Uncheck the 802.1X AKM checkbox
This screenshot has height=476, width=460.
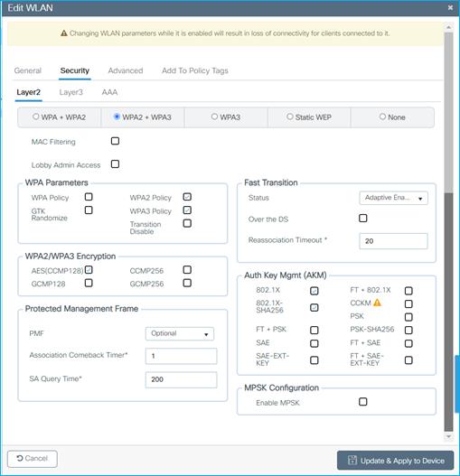314,291
